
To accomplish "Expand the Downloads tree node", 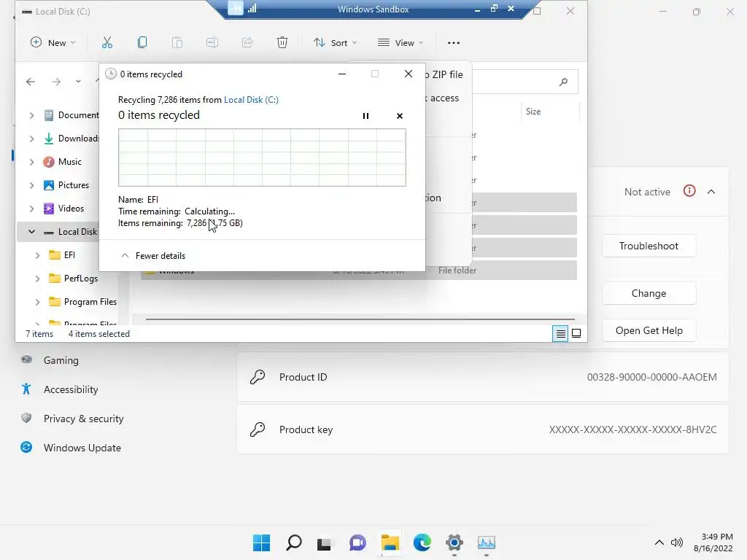I will click(x=31, y=138).
